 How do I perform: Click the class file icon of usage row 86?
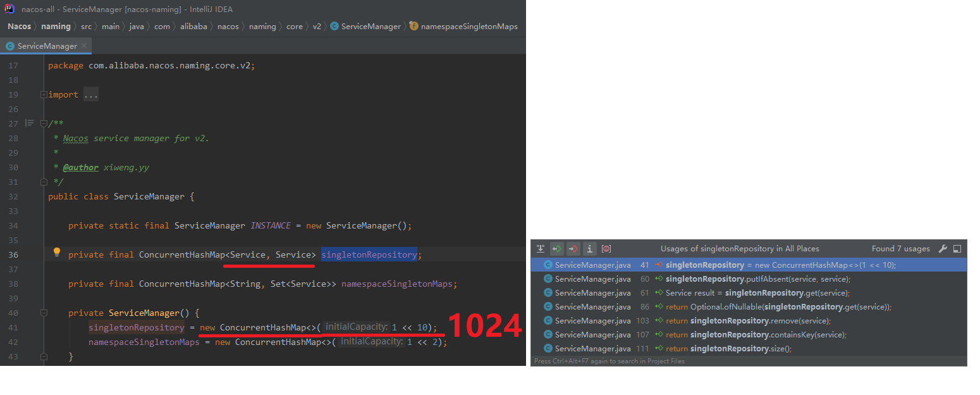[548, 307]
